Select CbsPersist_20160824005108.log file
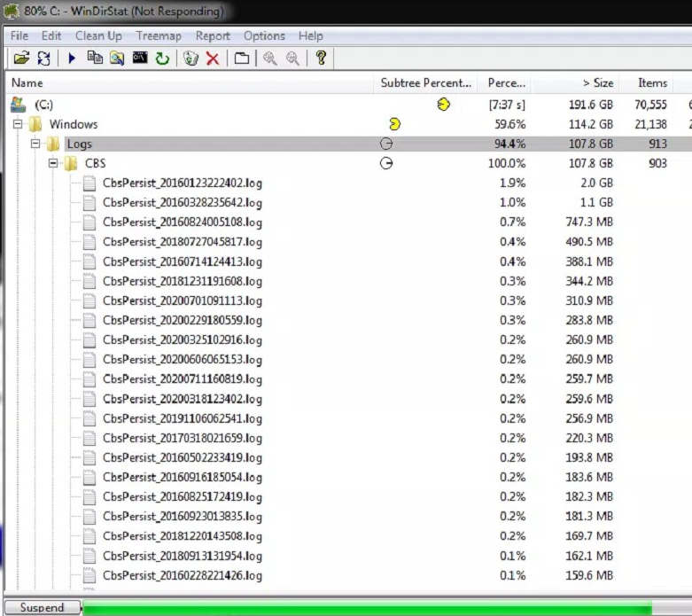This screenshot has height=616, width=692. point(183,222)
